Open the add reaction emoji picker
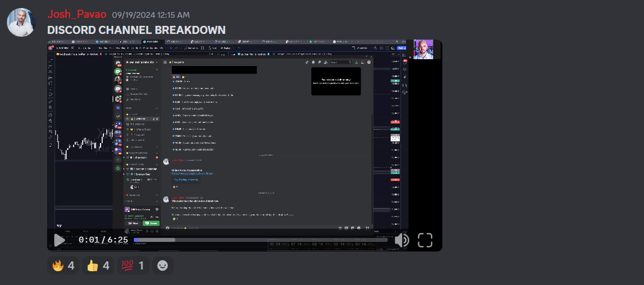This screenshot has width=644, height=285. (163, 265)
